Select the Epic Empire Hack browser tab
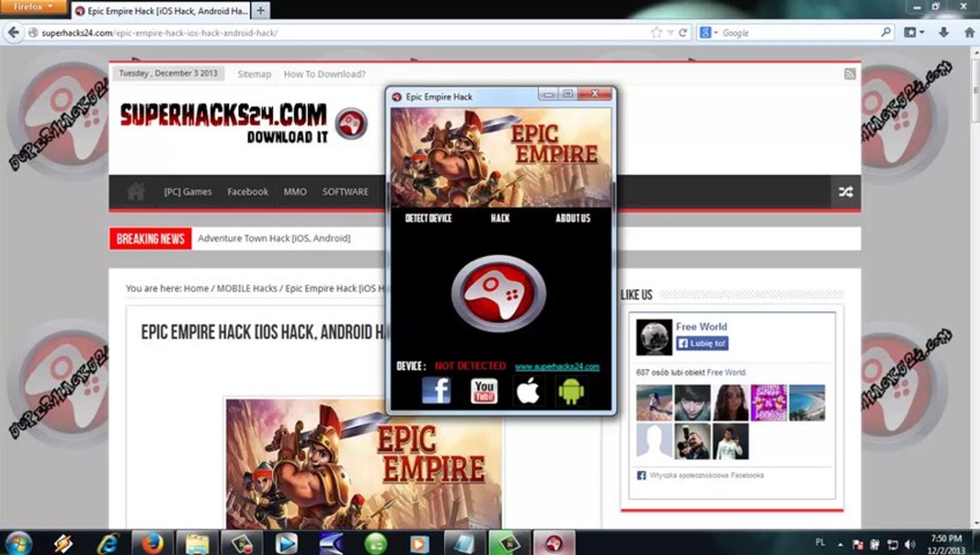 [x=161, y=11]
